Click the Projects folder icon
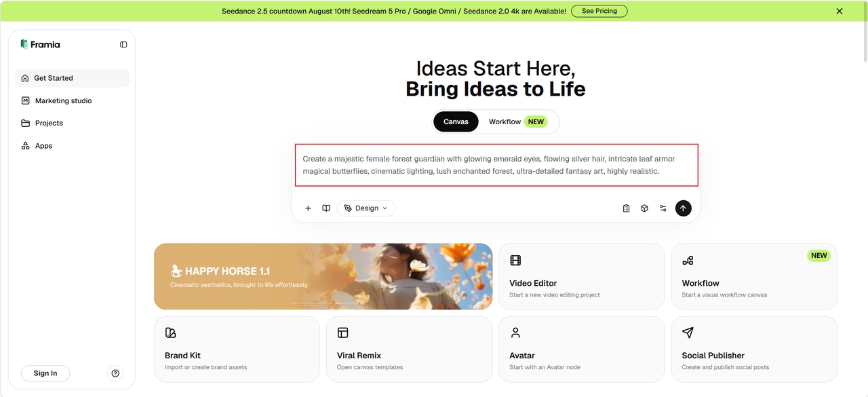 coord(25,123)
